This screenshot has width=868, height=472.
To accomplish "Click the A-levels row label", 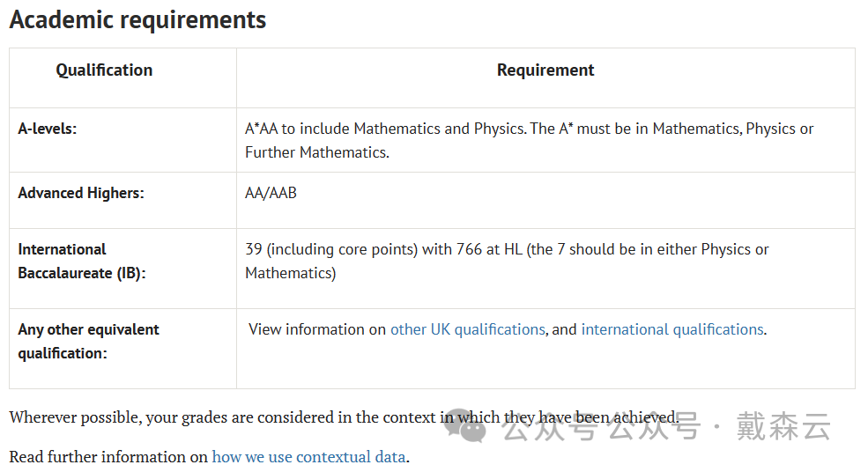I will tap(48, 129).
